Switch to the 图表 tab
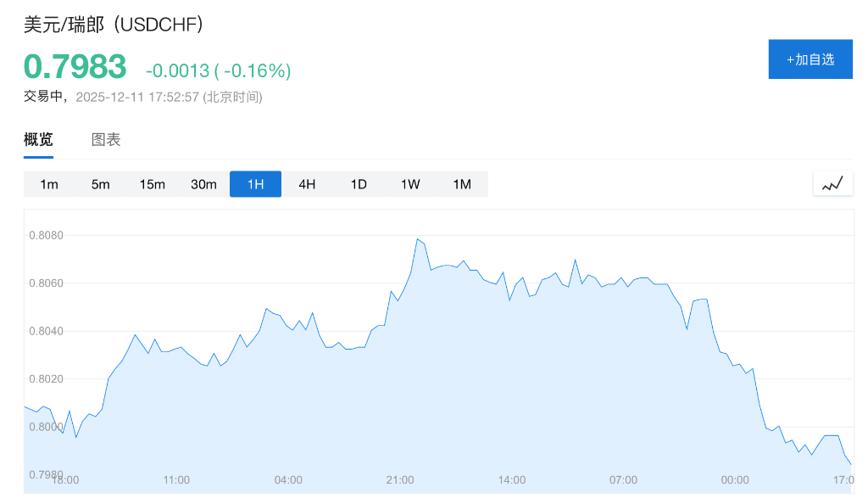 (x=106, y=140)
